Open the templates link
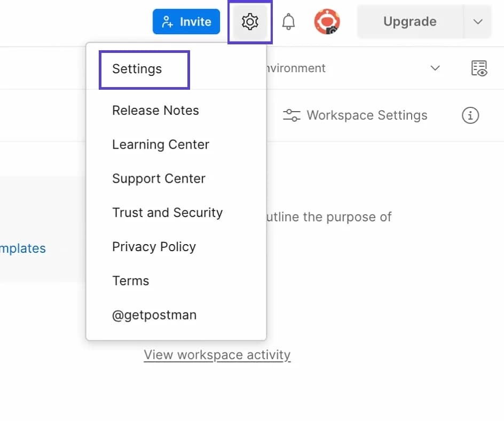 pos(22,248)
